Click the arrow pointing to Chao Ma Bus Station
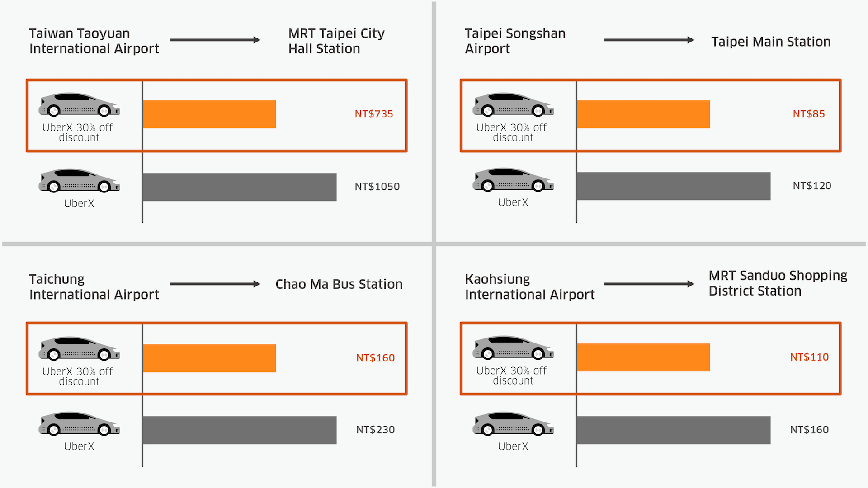 [x=215, y=284]
